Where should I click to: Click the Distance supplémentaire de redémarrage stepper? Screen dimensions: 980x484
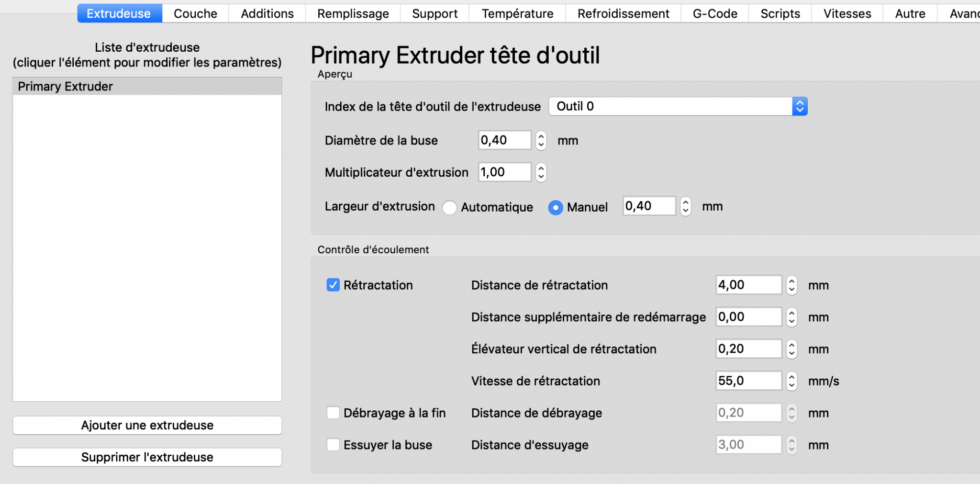click(792, 317)
